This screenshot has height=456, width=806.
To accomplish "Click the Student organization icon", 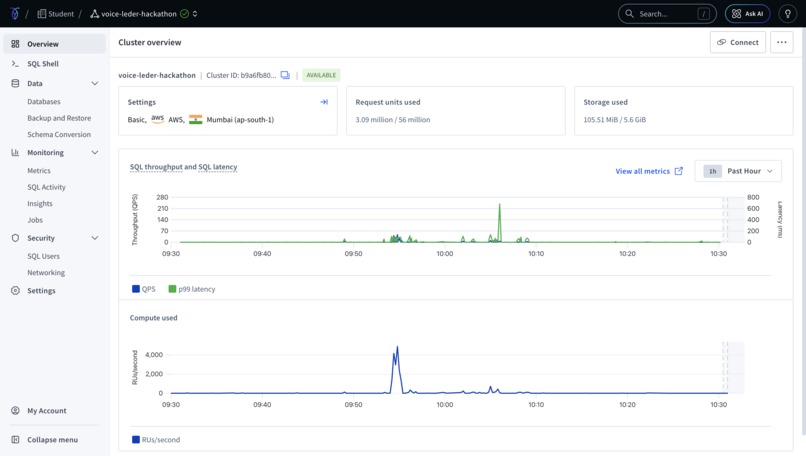I will point(42,14).
